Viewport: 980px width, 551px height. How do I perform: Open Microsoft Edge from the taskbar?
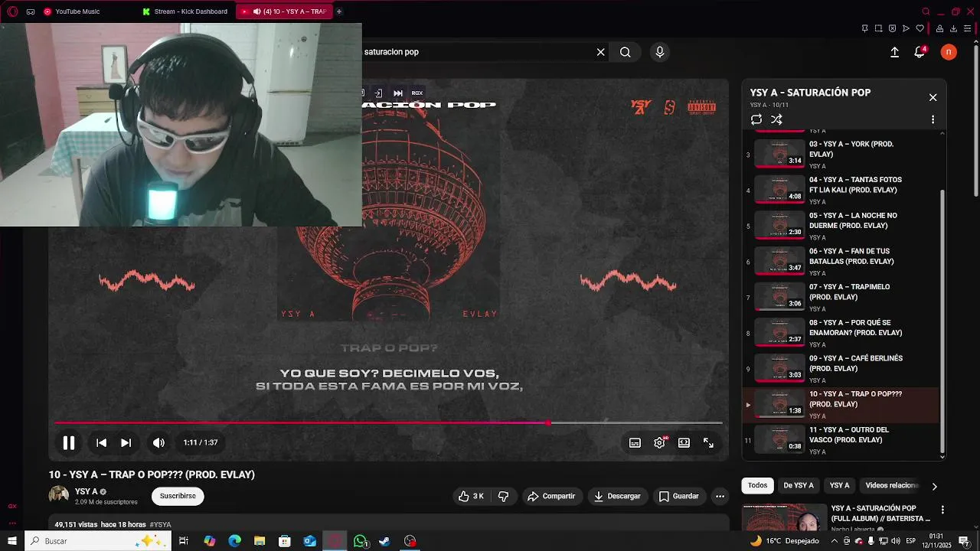(x=234, y=541)
